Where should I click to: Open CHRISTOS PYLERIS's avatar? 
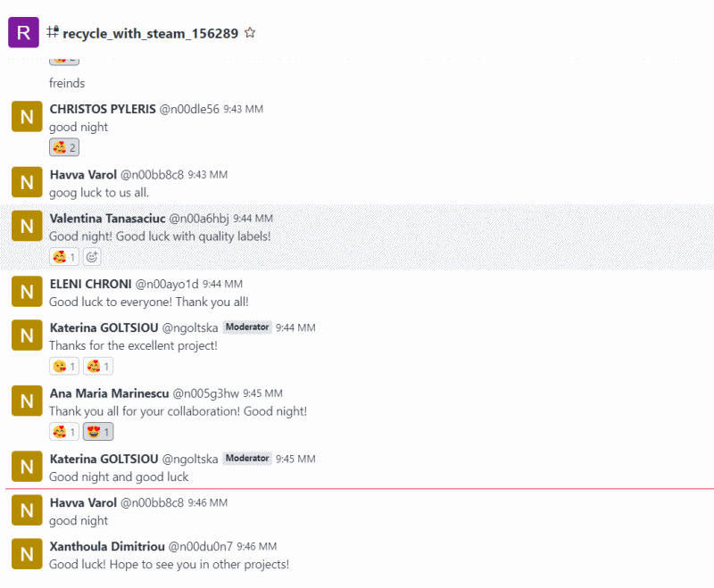pyautogui.click(x=27, y=117)
